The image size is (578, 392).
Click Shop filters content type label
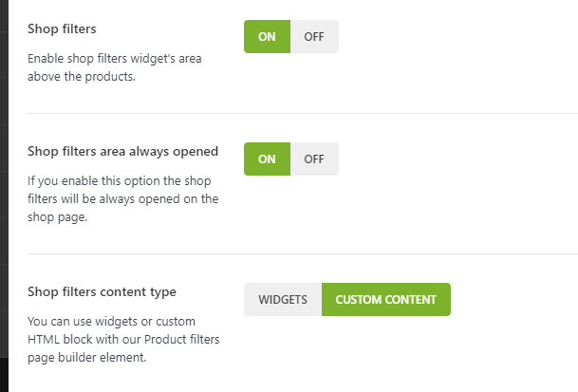(102, 291)
